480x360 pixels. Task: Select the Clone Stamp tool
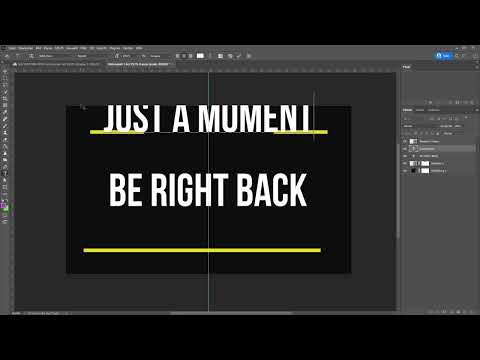point(5,132)
